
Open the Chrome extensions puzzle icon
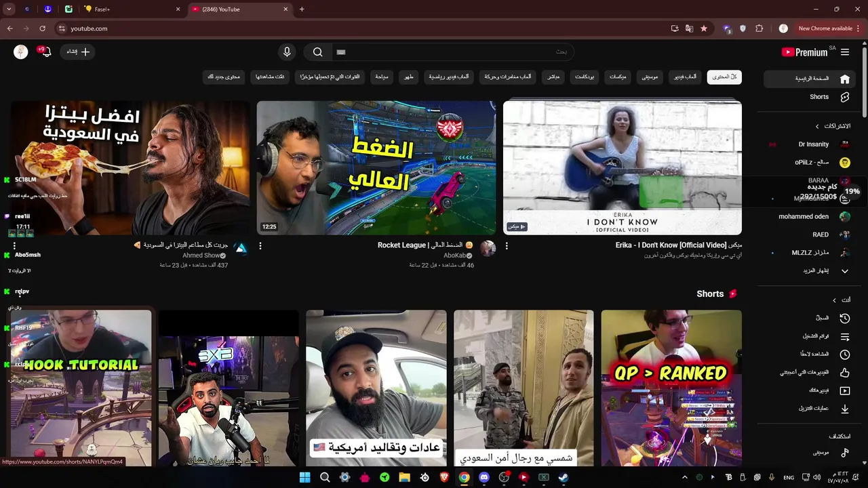coord(759,28)
